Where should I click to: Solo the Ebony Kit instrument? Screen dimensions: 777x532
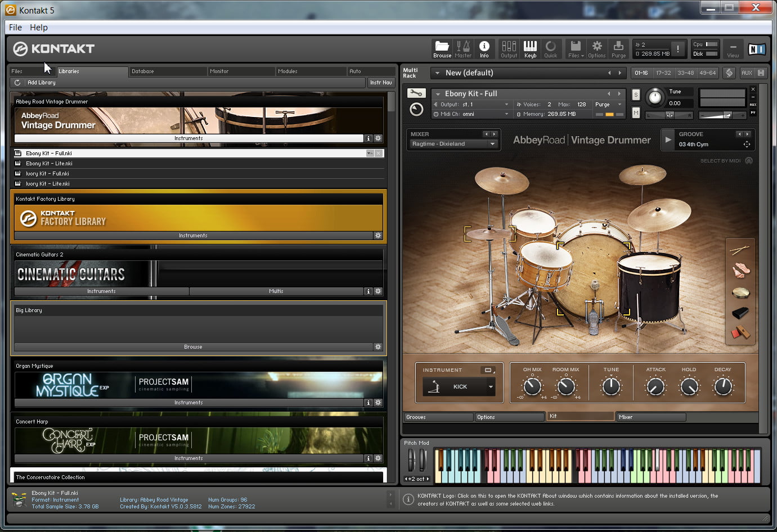coord(636,94)
